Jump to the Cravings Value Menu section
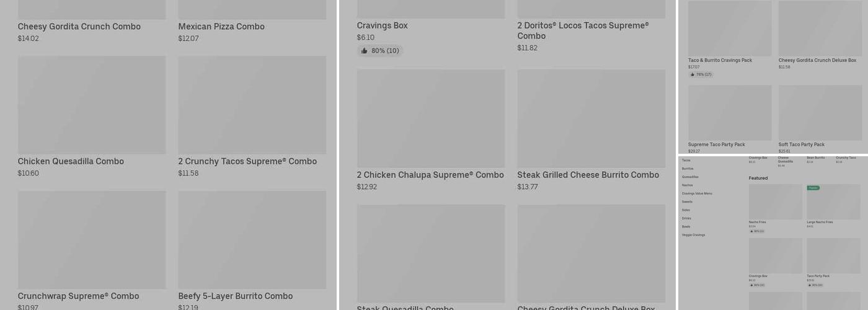This screenshot has height=310, width=868. pos(697,193)
